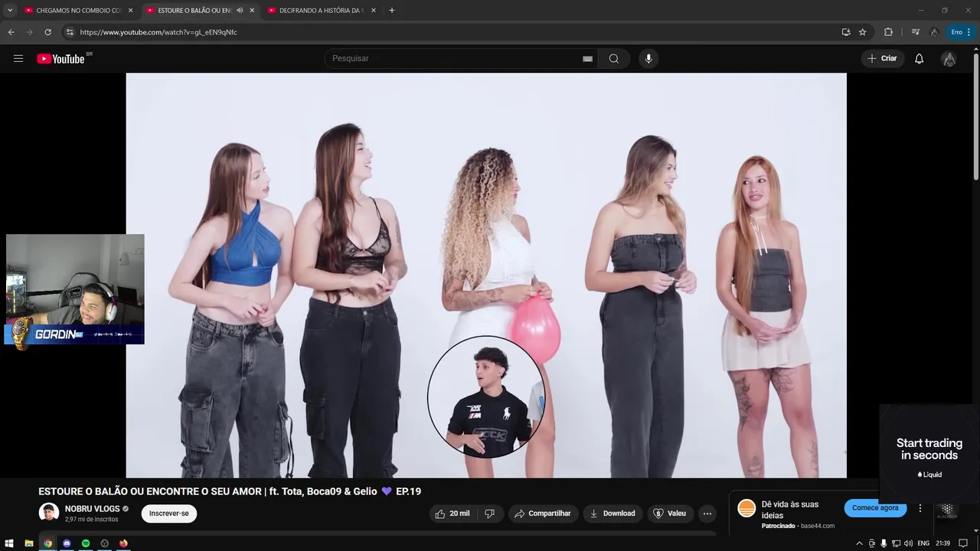Open the Windows notification center
Screen dimensions: 980x551
click(x=963, y=543)
